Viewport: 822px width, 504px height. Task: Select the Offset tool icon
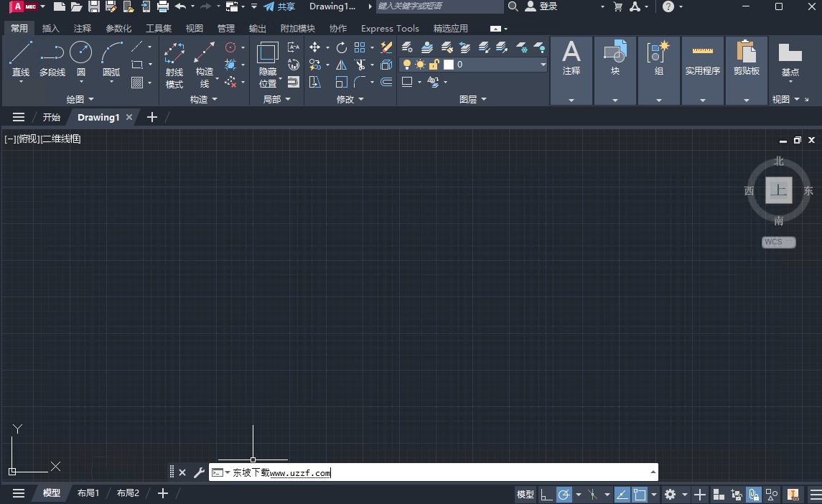pos(386,82)
